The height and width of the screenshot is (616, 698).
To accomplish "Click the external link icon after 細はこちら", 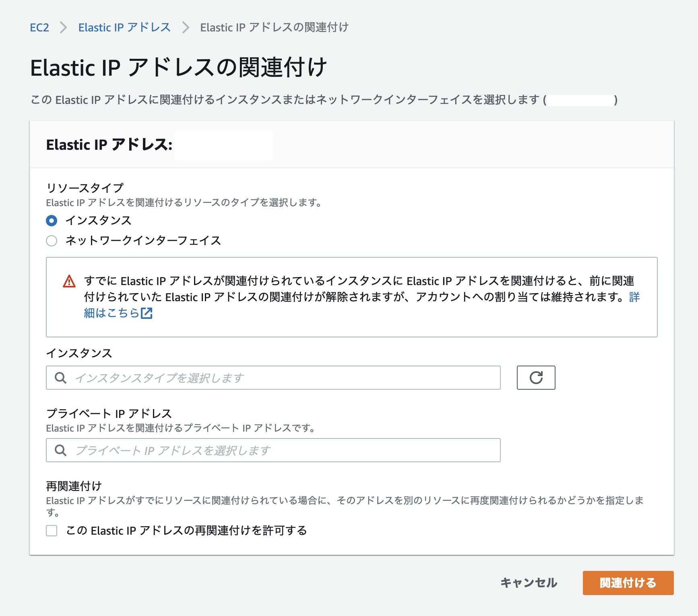I will (x=147, y=313).
